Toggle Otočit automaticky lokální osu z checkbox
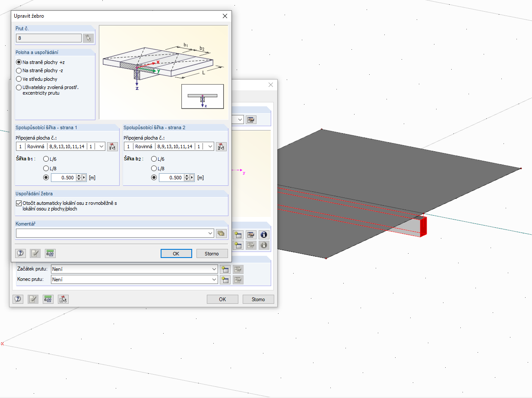The image size is (532, 398). point(19,203)
